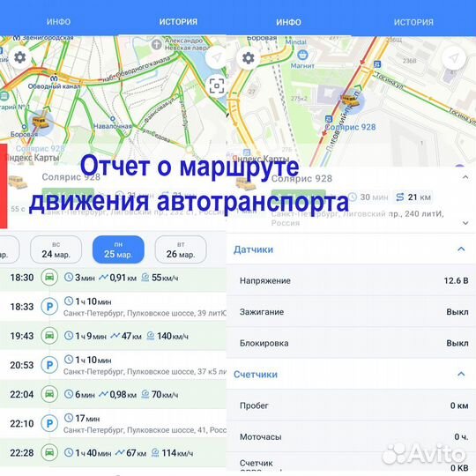The height and width of the screenshot is (476, 476).
Task: Select date пн 25 мар.
Action: pos(118,249)
